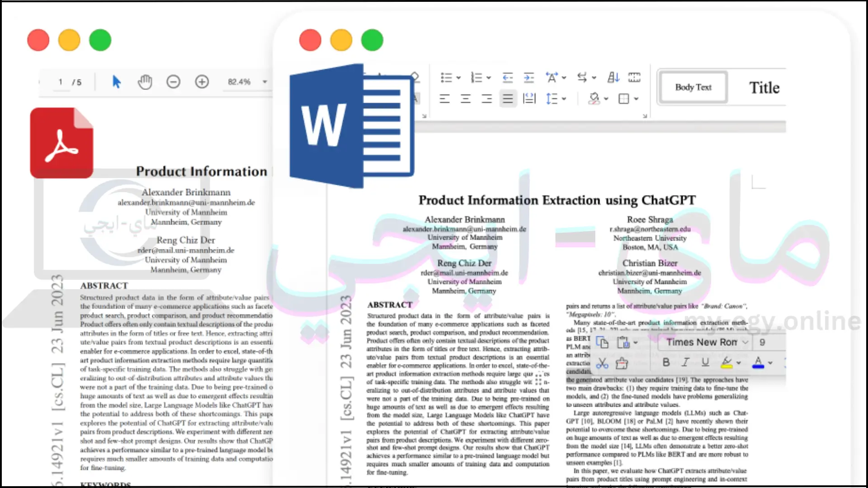Click ABSTRACT heading in the PDF viewer
This screenshot has width=868, height=488.
coord(104,286)
